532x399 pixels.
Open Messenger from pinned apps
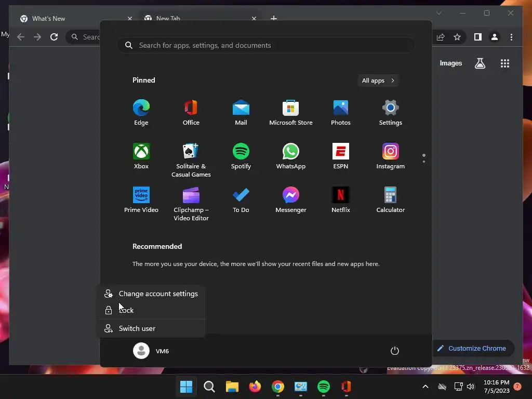pos(291,200)
